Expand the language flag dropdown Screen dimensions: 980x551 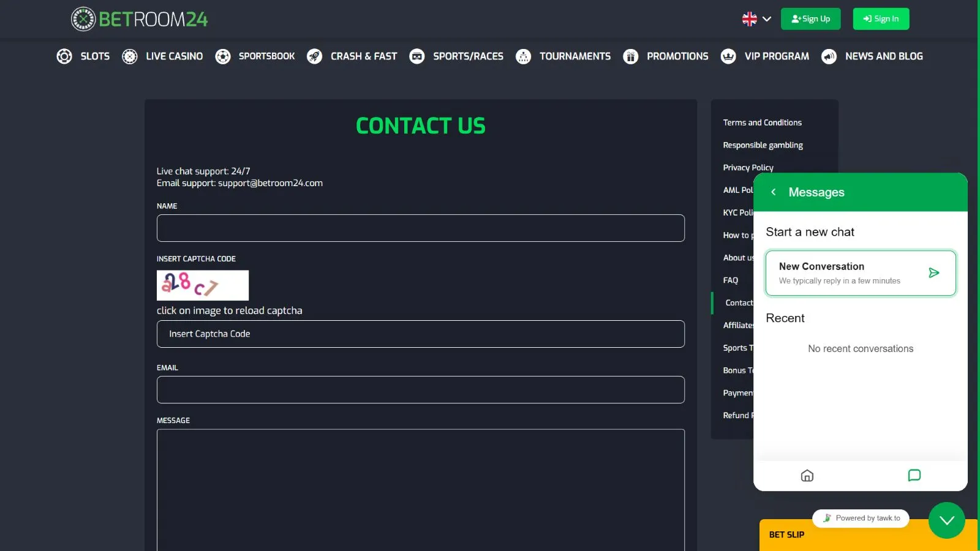tap(756, 19)
